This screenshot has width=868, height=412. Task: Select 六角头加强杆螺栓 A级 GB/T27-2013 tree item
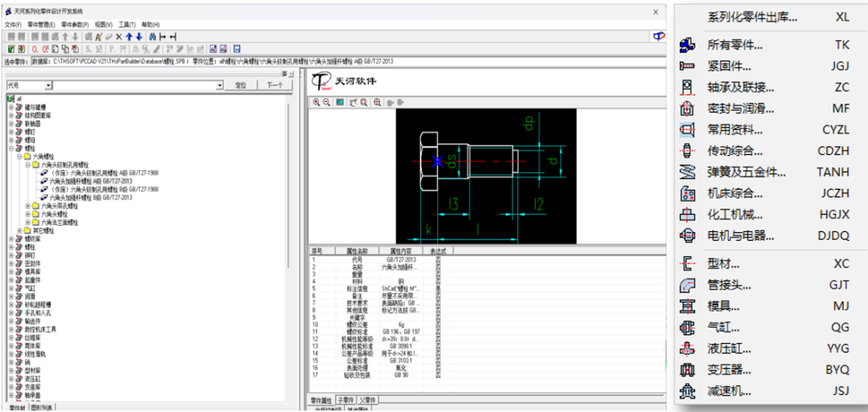click(90, 182)
